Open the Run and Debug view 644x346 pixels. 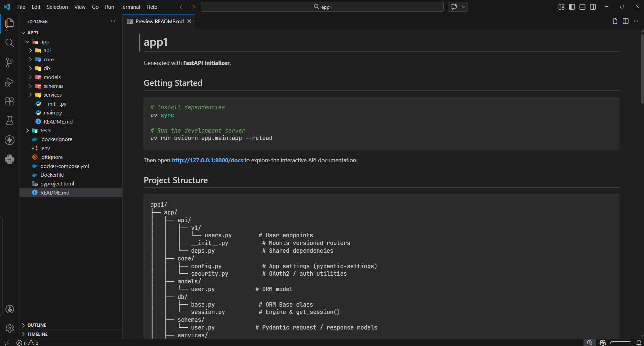pyautogui.click(x=9, y=82)
